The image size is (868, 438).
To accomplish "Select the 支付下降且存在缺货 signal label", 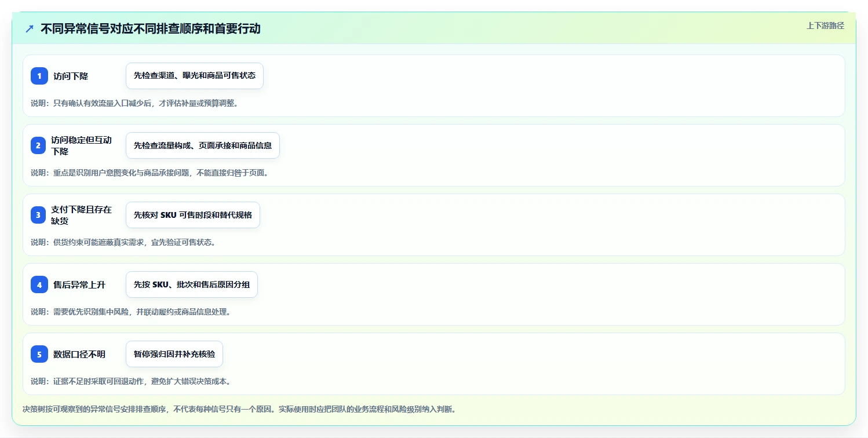I will click(x=81, y=215).
